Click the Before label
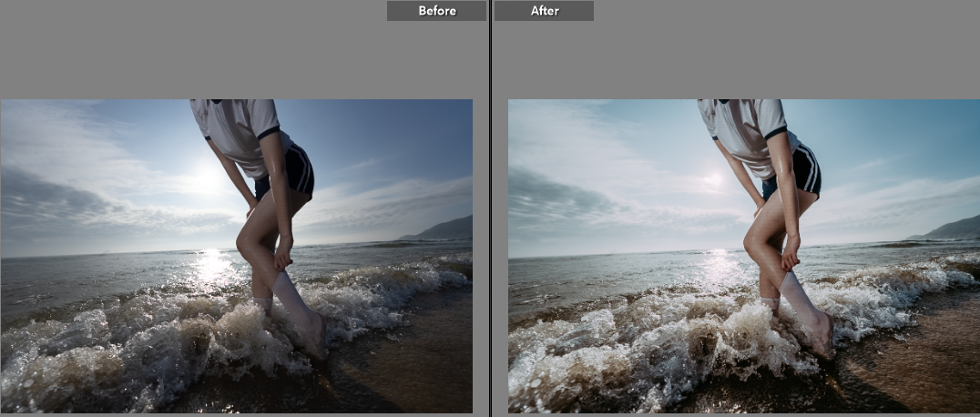 436,11
